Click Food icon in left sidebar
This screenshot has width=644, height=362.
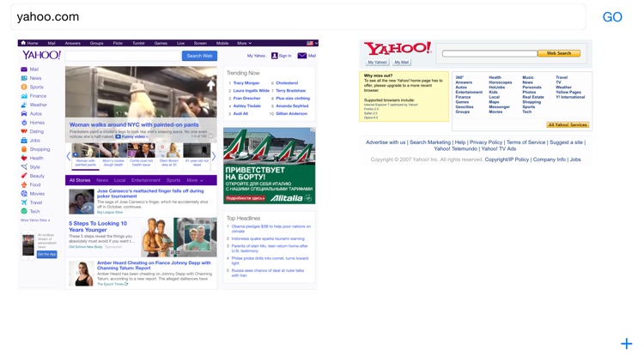[x=24, y=184]
